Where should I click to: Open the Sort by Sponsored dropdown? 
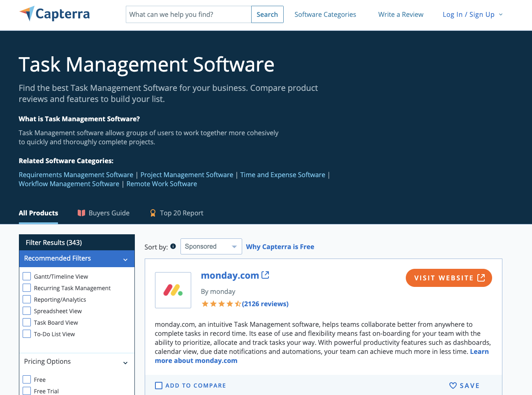click(211, 247)
